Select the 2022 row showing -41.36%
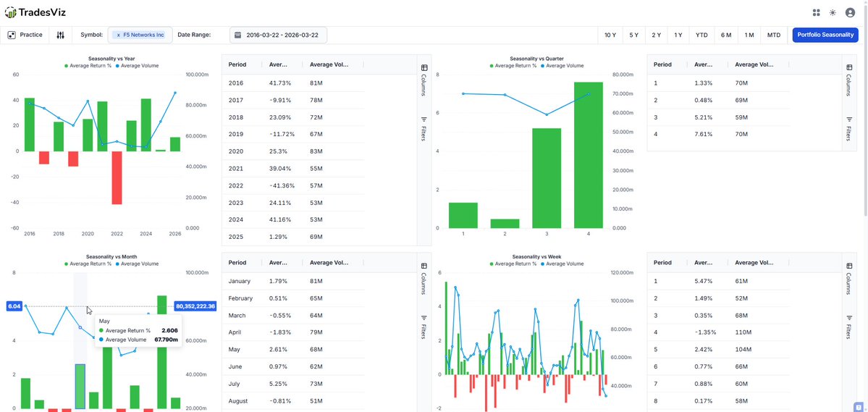 (x=293, y=185)
